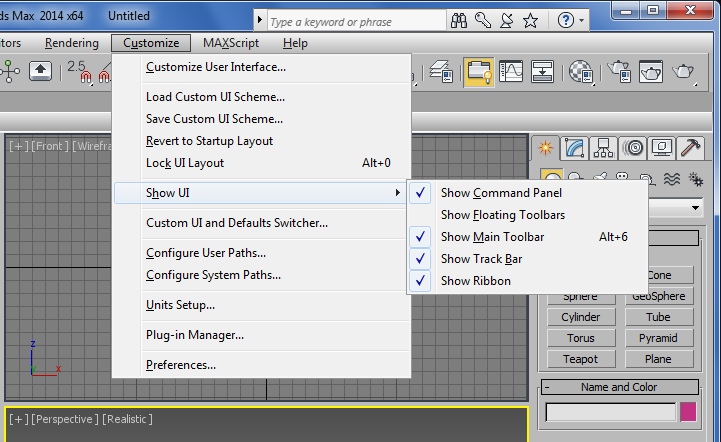Open the MAXScript menu
Image resolution: width=721 pixels, height=442 pixels.
point(231,43)
